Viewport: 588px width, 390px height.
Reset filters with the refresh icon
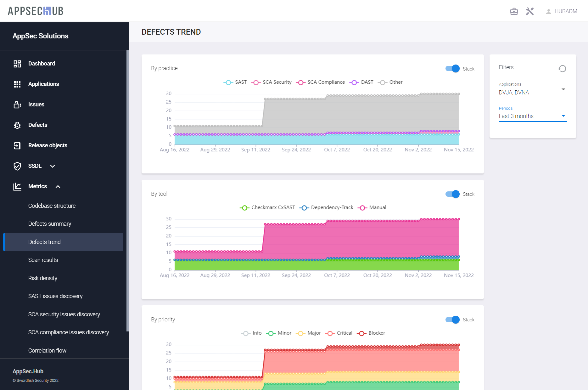click(562, 68)
